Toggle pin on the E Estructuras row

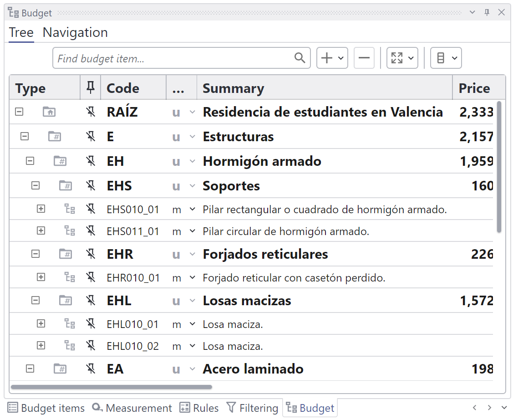(90, 137)
